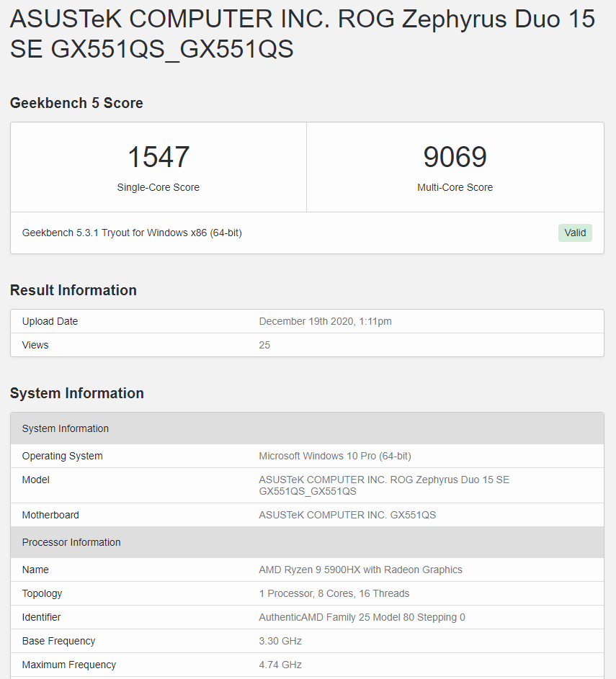
Task: Click the Maximum Frequency label
Action: tap(69, 665)
